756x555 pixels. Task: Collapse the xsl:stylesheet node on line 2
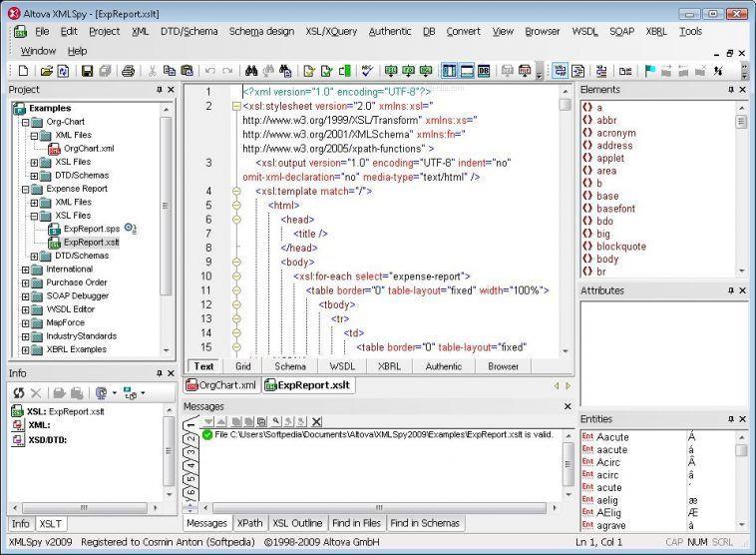(x=236, y=106)
